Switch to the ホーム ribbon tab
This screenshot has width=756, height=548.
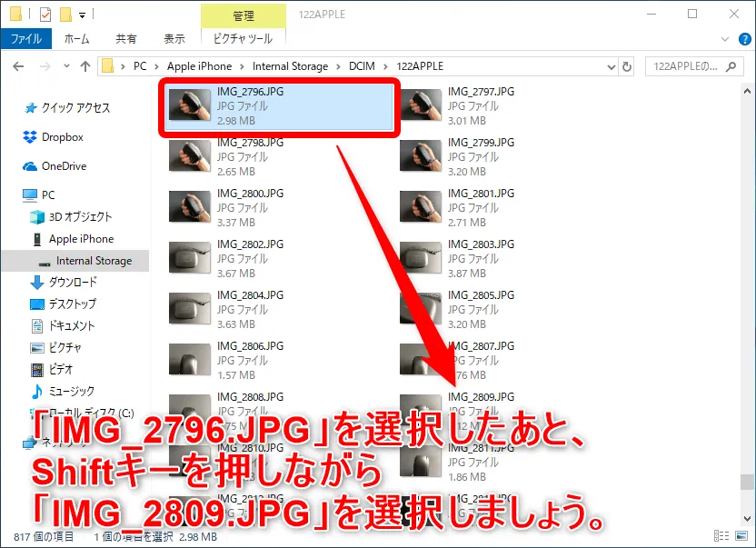[x=77, y=38]
